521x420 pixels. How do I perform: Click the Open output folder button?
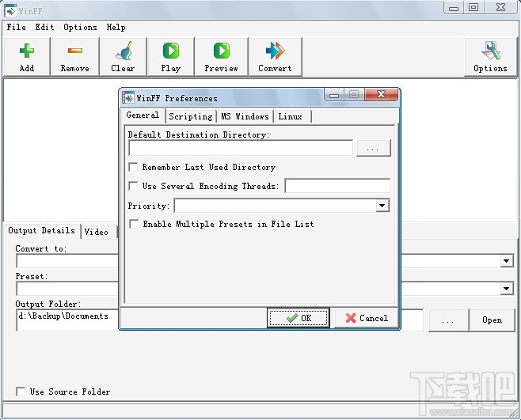tap(492, 320)
